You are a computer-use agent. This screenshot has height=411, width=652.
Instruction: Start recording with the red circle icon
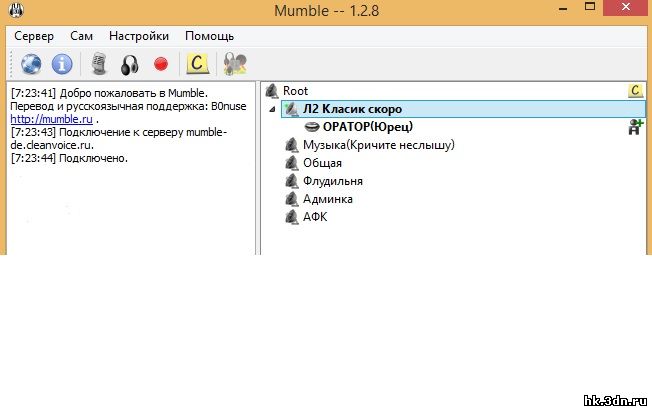(x=161, y=64)
